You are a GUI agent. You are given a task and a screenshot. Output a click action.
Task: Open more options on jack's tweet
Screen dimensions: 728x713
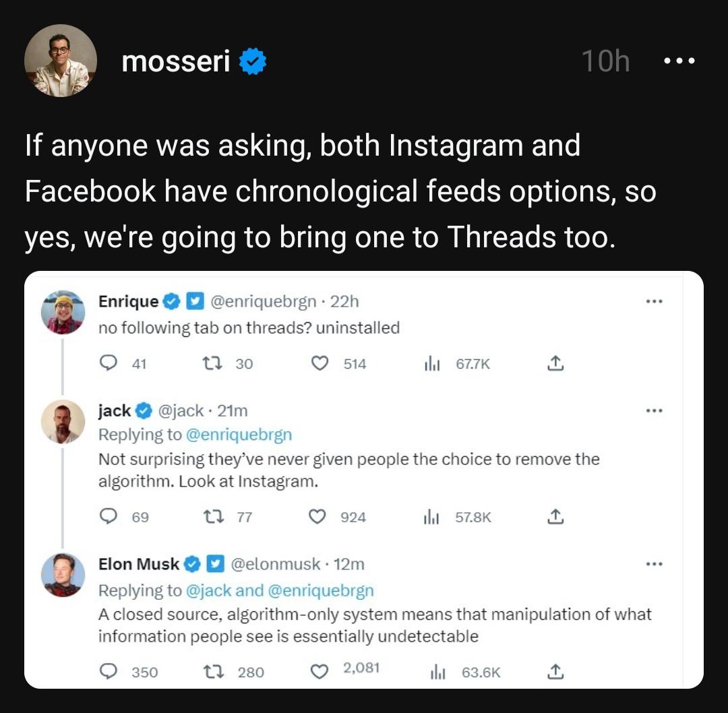tap(654, 410)
